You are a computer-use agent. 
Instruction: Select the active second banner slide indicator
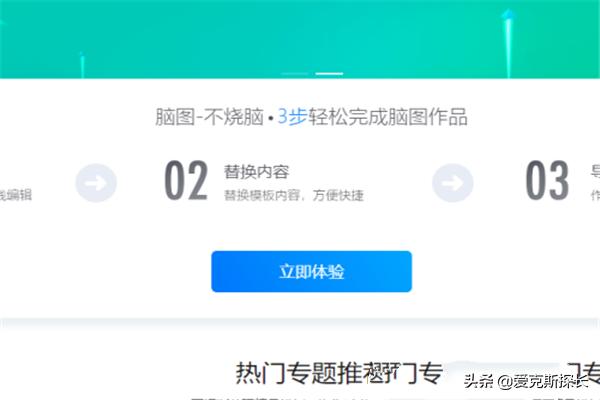(329, 73)
